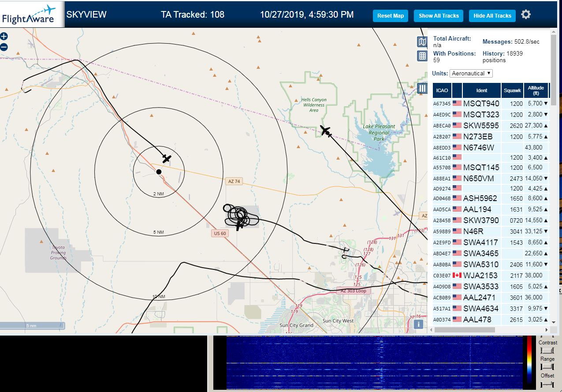Open the map layer selector icon
Viewport: 562px width, 392px height.
click(x=422, y=42)
